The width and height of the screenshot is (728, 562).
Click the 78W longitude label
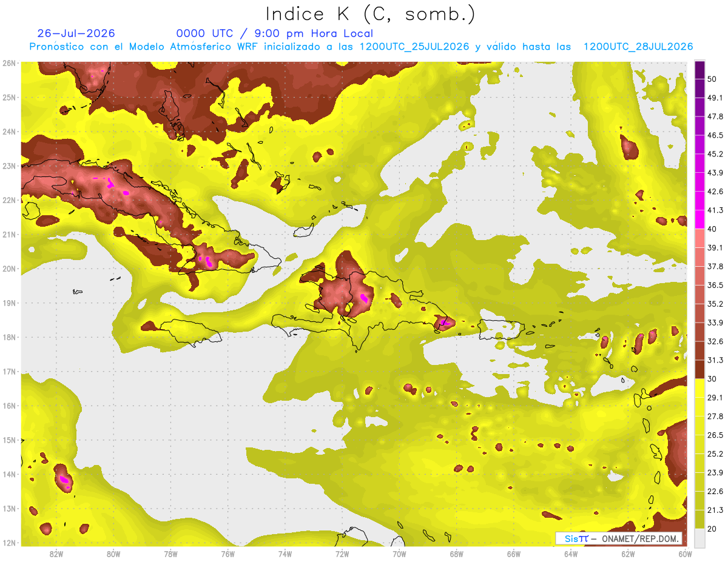point(170,554)
